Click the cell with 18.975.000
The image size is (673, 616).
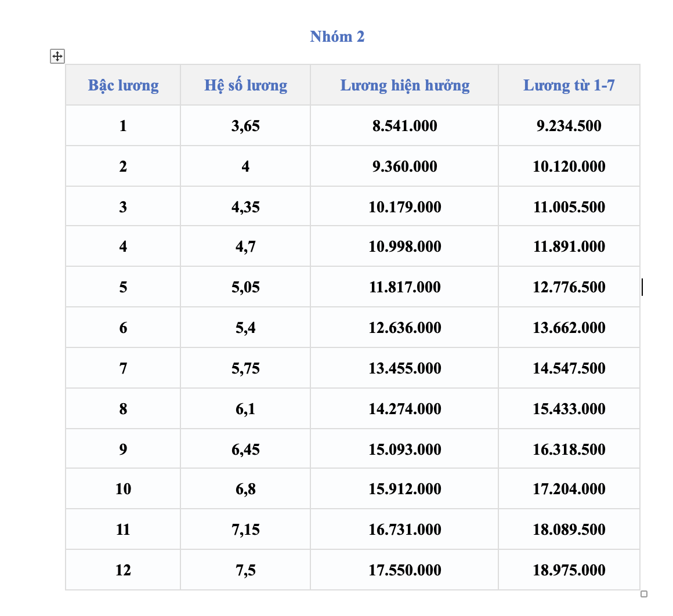569,570
